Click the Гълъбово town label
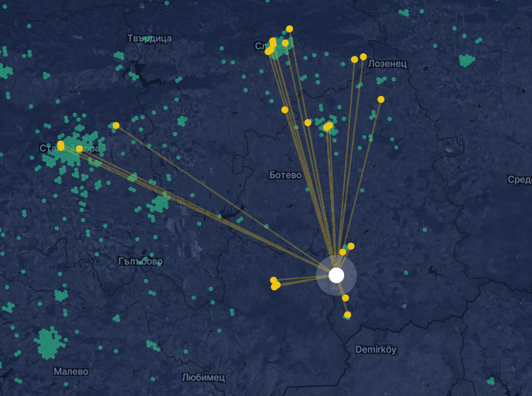The width and height of the screenshot is (532, 396). (141, 261)
